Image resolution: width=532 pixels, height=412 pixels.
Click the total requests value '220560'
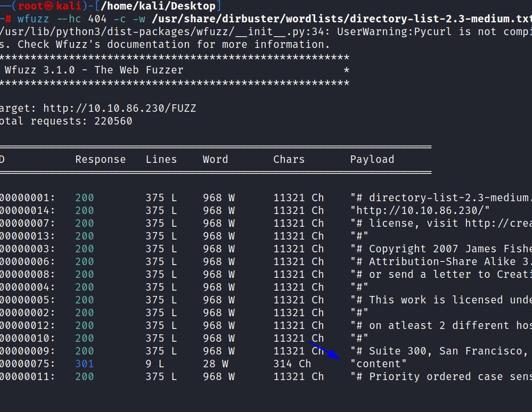pos(113,121)
